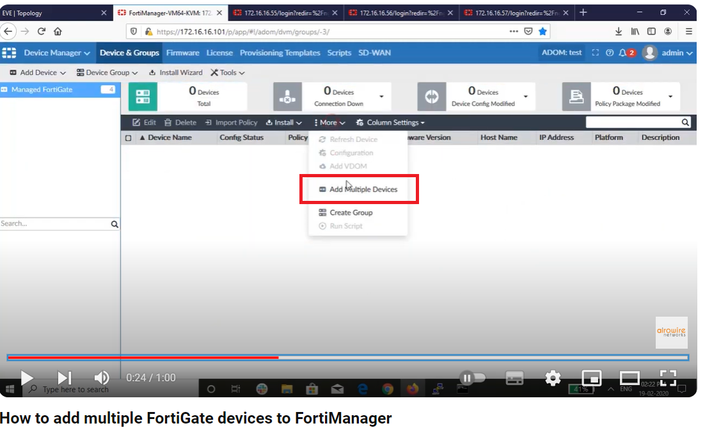Click the ADOM: test label

(x=562, y=53)
